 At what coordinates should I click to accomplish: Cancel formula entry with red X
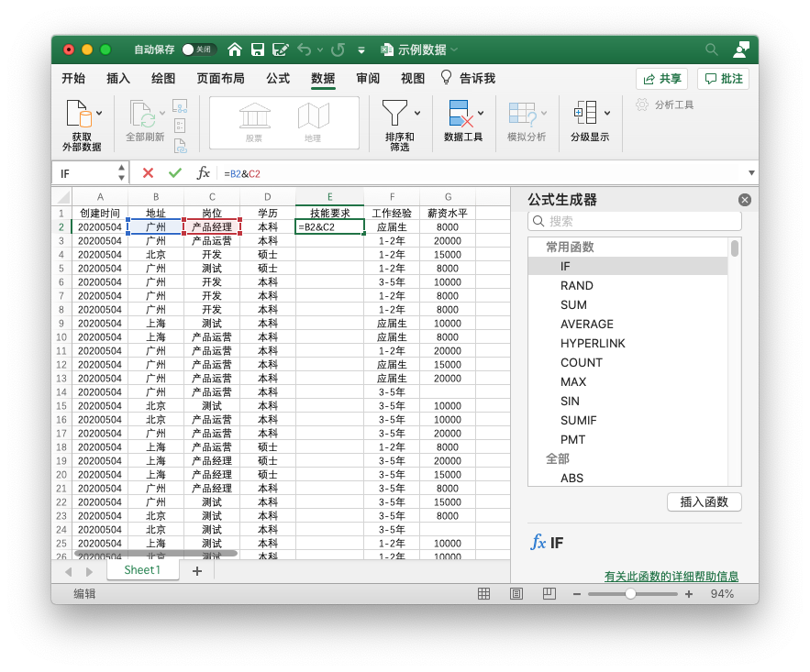click(x=148, y=172)
